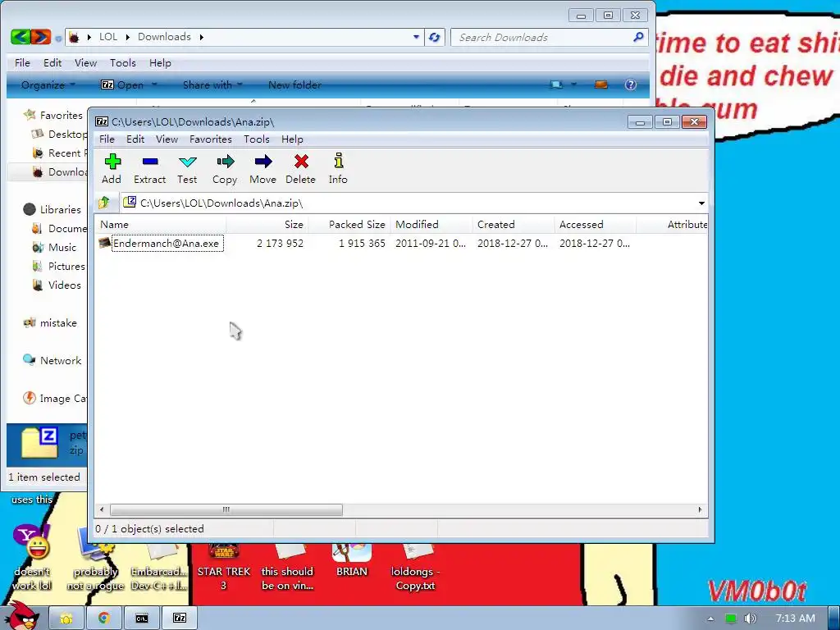Sort by Modified column header
This screenshot has width=840, height=630.
click(x=431, y=225)
